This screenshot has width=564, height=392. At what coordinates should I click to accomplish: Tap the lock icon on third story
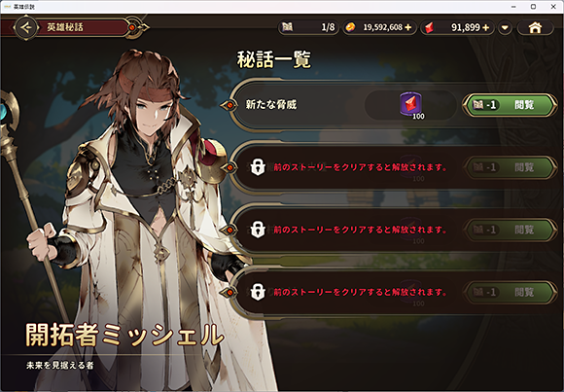click(258, 230)
